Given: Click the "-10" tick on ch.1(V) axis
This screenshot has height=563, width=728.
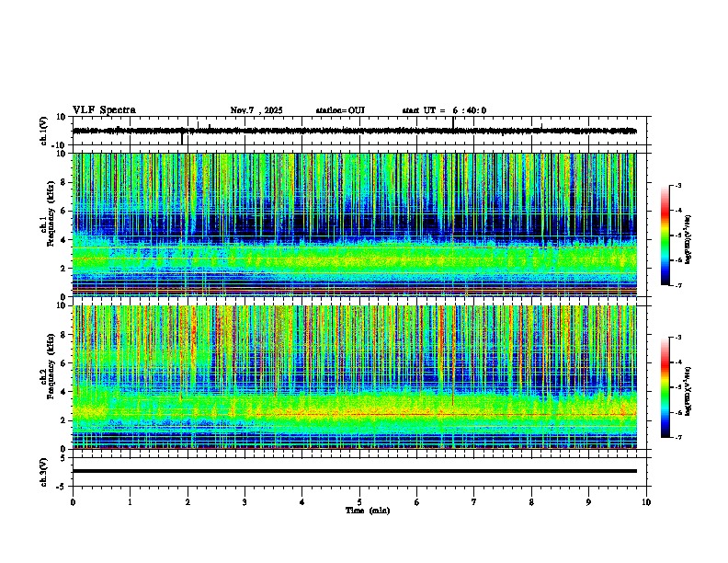Looking at the screenshot, I should point(60,146).
